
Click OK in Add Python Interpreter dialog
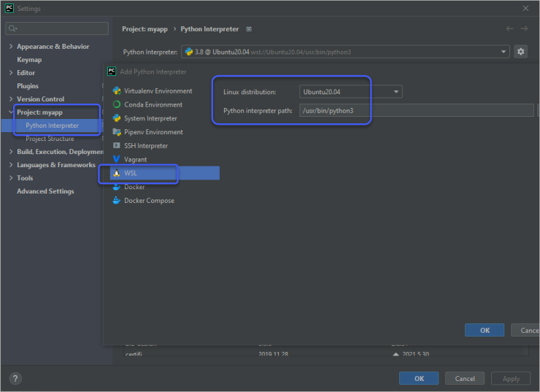(485, 330)
